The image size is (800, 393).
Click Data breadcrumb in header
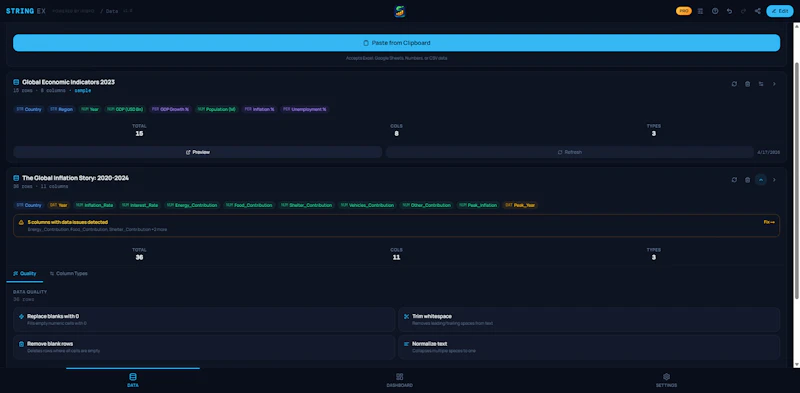coord(112,11)
